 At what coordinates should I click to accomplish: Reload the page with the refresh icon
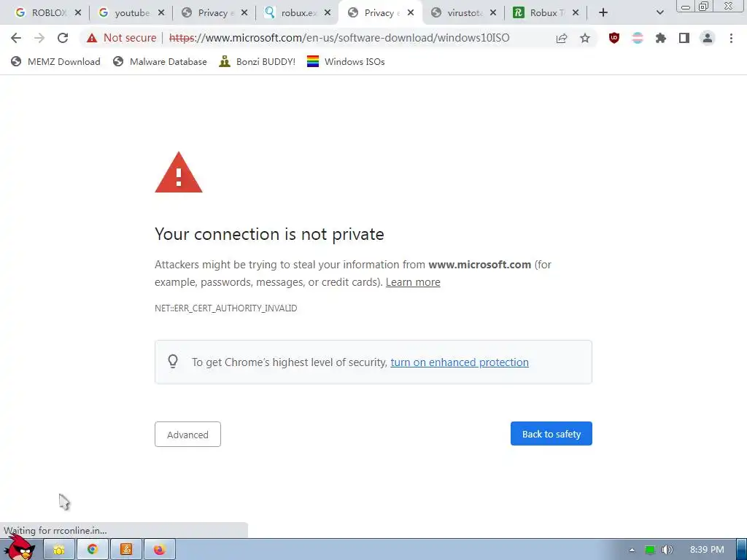63,38
